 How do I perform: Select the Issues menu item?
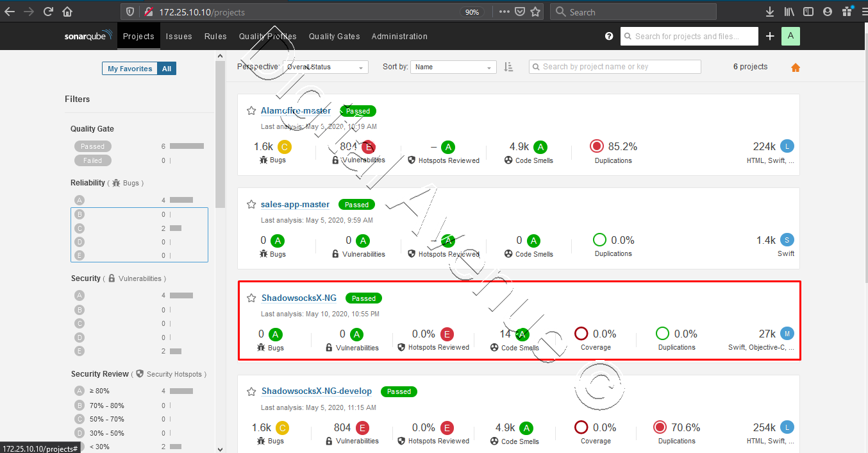(179, 36)
